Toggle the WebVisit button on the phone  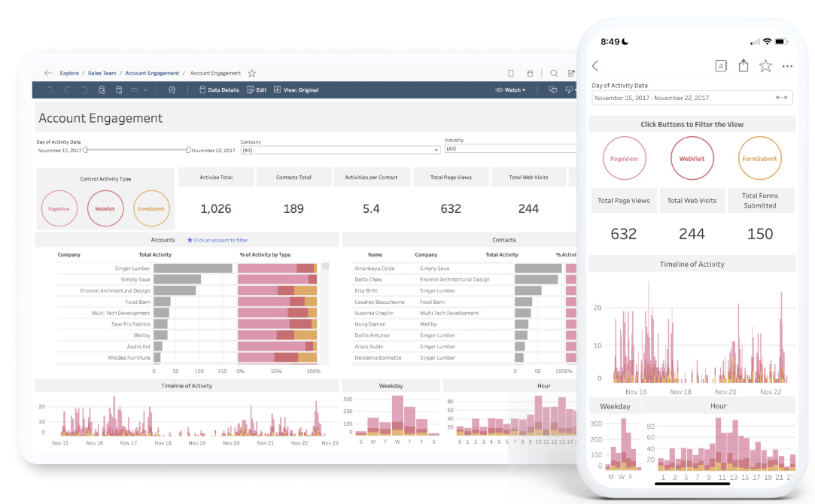(692, 159)
